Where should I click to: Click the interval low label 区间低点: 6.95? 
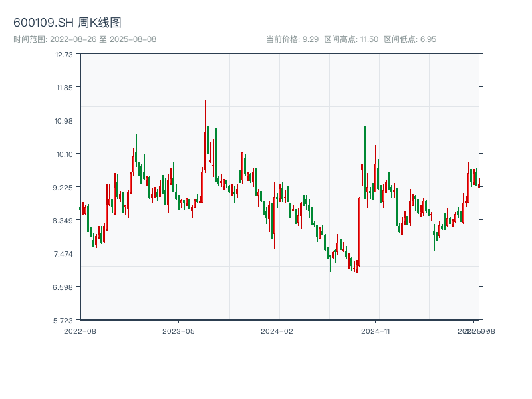tap(410, 39)
